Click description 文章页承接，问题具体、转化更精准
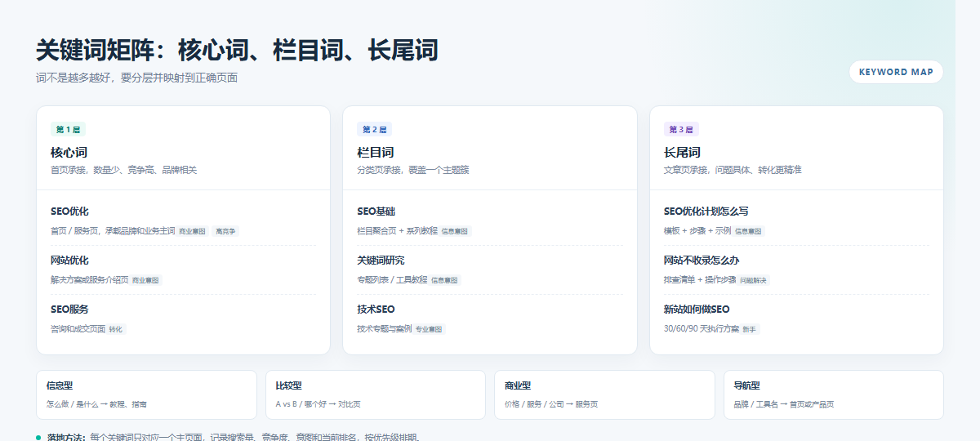 [x=733, y=170]
